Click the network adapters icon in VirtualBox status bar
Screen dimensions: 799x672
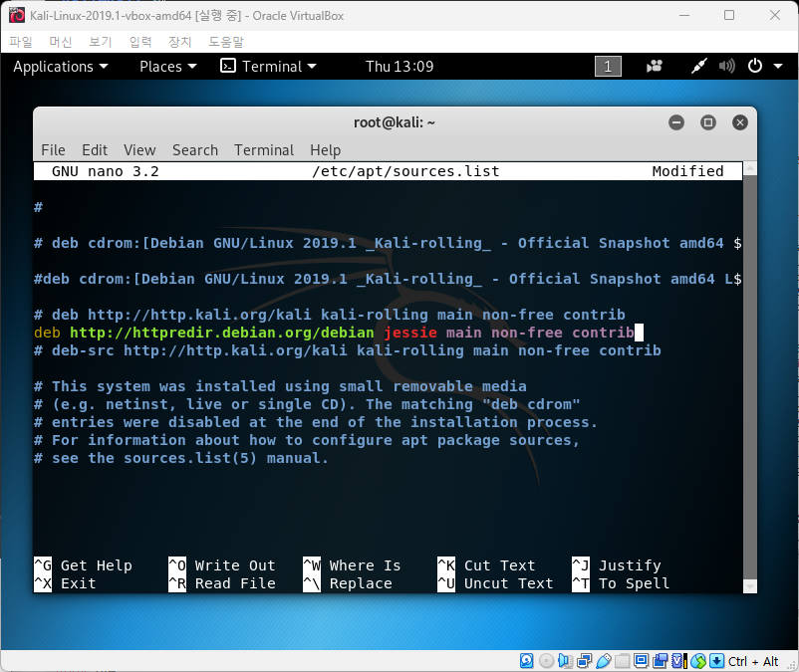585,661
